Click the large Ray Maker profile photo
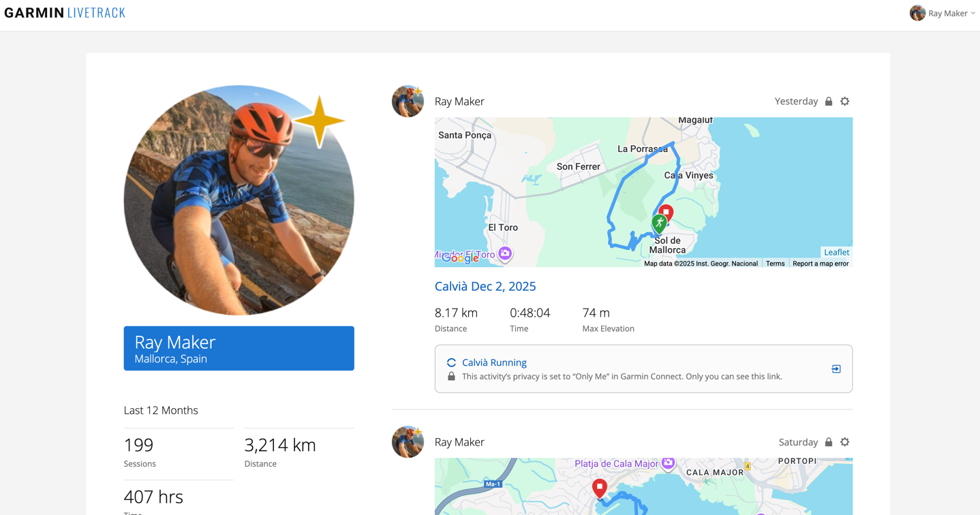Screen dimensions: 980x515 pos(239,200)
